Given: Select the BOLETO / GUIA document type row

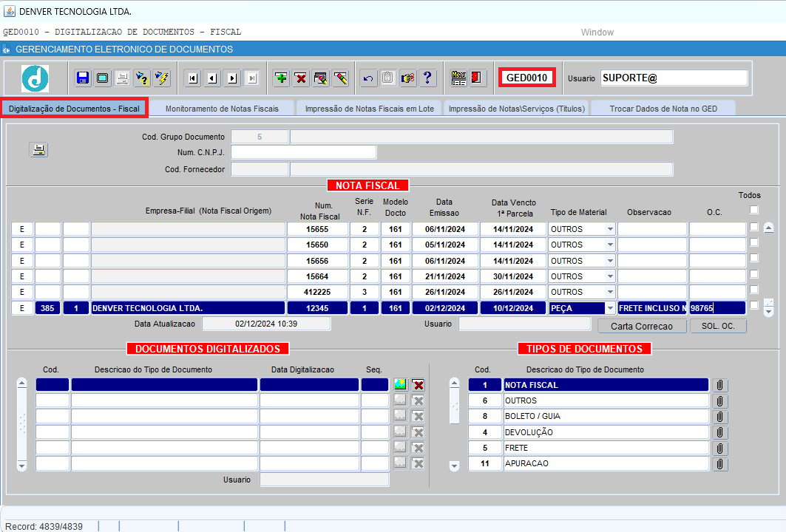Looking at the screenshot, I should pos(589,417).
